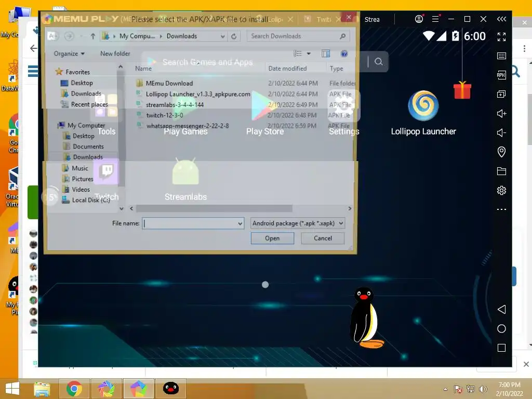Open volume icon in system tray

[x=483, y=389]
